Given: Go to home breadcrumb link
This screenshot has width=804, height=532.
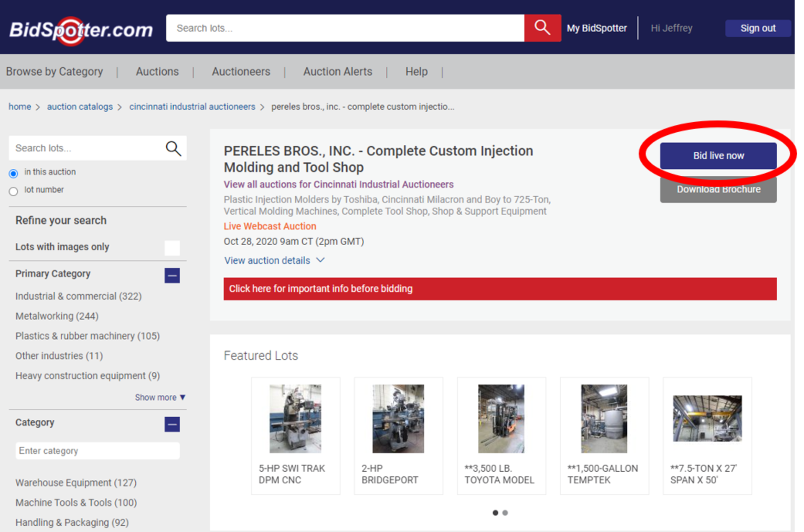Looking at the screenshot, I should click(x=20, y=107).
